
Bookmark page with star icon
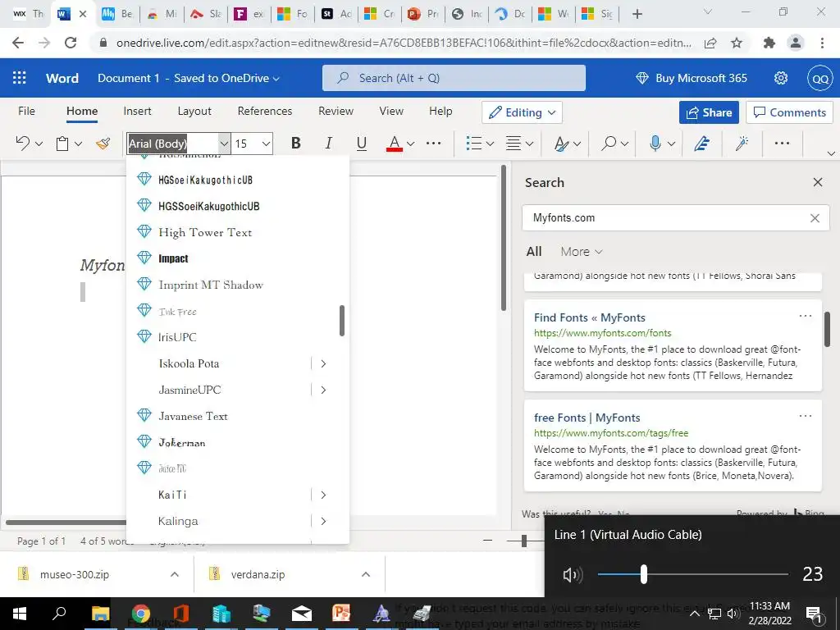coord(737,43)
